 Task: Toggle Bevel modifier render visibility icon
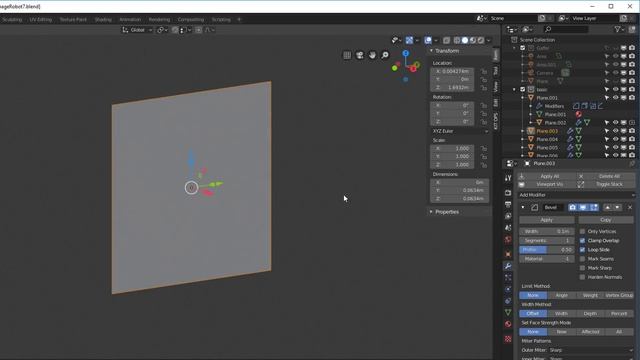click(572, 207)
